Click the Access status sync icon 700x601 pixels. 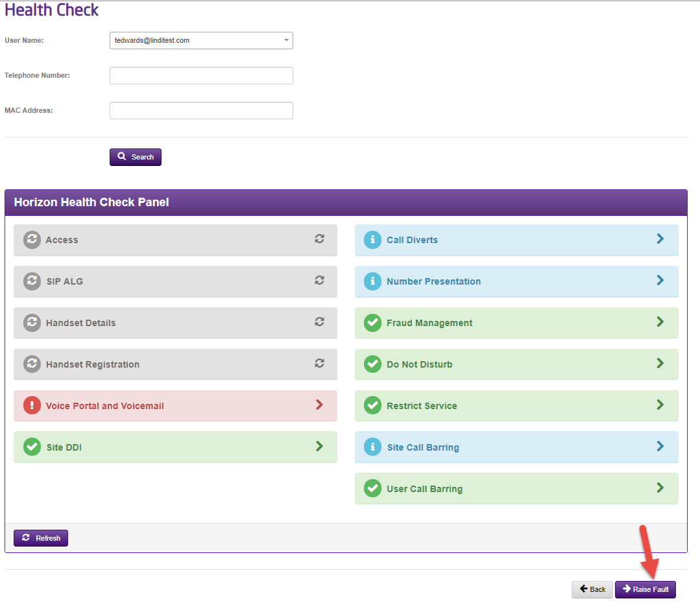point(32,240)
